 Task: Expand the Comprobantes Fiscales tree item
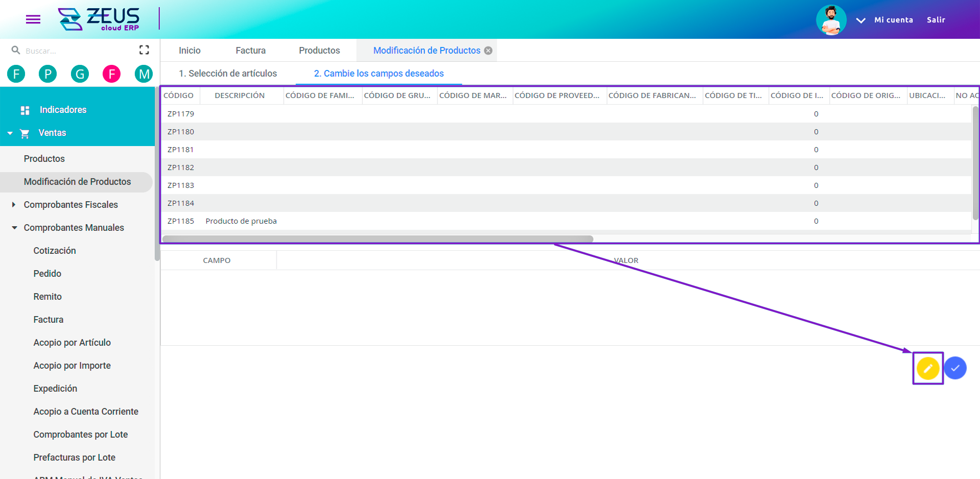coord(14,205)
